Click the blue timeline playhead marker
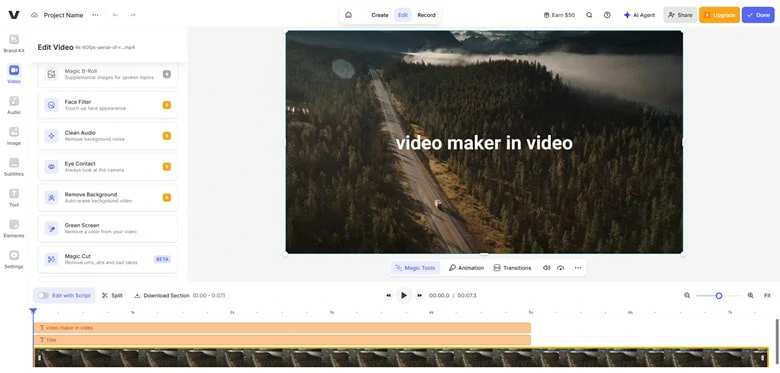780x373 pixels. point(33,311)
